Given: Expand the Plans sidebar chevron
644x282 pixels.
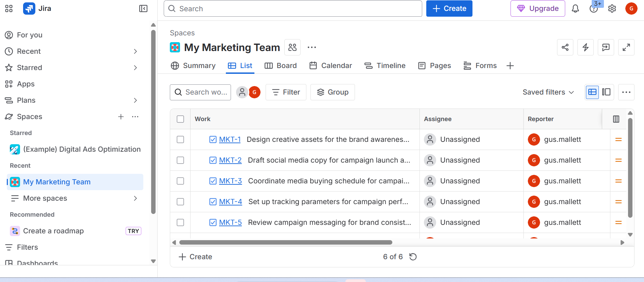Looking at the screenshot, I should click(x=135, y=100).
